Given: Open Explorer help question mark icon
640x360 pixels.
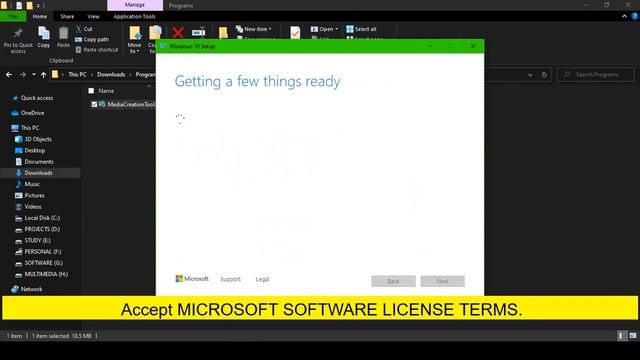Looking at the screenshot, I should pyautogui.click(x=635, y=16).
